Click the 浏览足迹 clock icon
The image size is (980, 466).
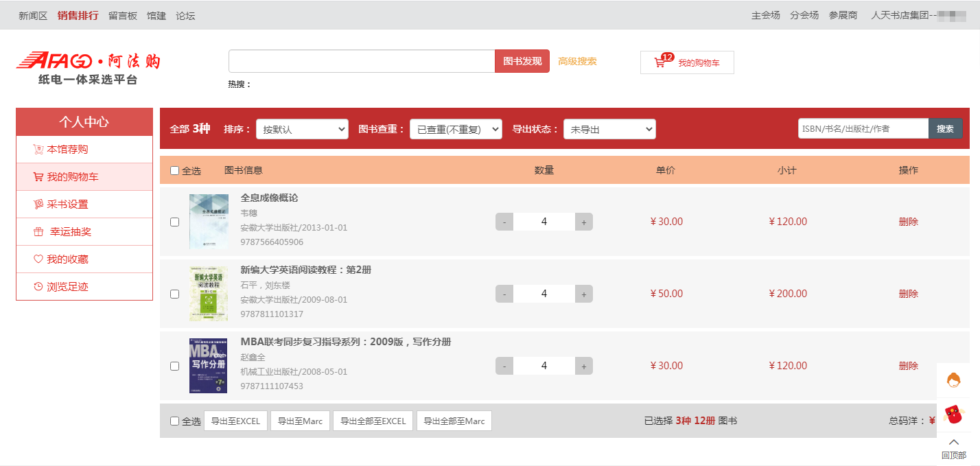38,287
